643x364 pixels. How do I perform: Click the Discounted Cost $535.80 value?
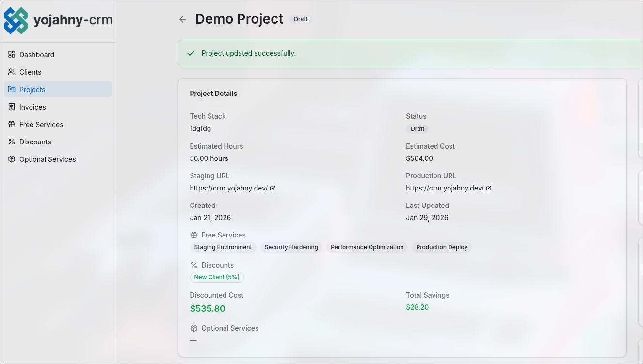pos(208,309)
